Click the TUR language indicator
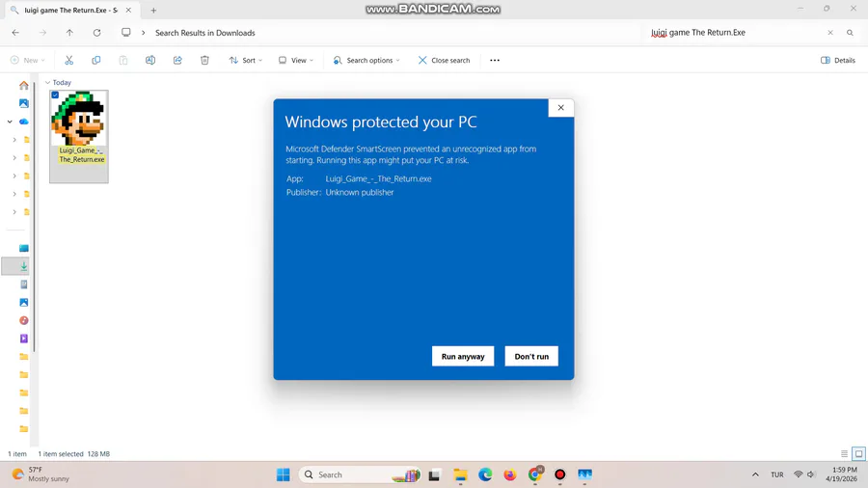868x488 pixels. (777, 474)
